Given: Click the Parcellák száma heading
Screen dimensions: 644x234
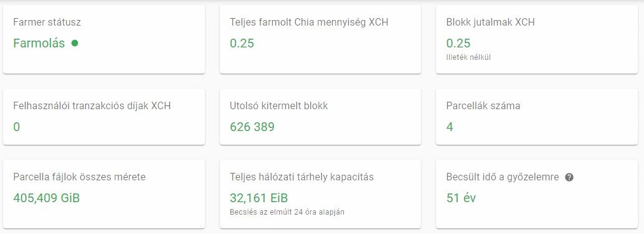Looking at the screenshot, I should pos(483,105).
